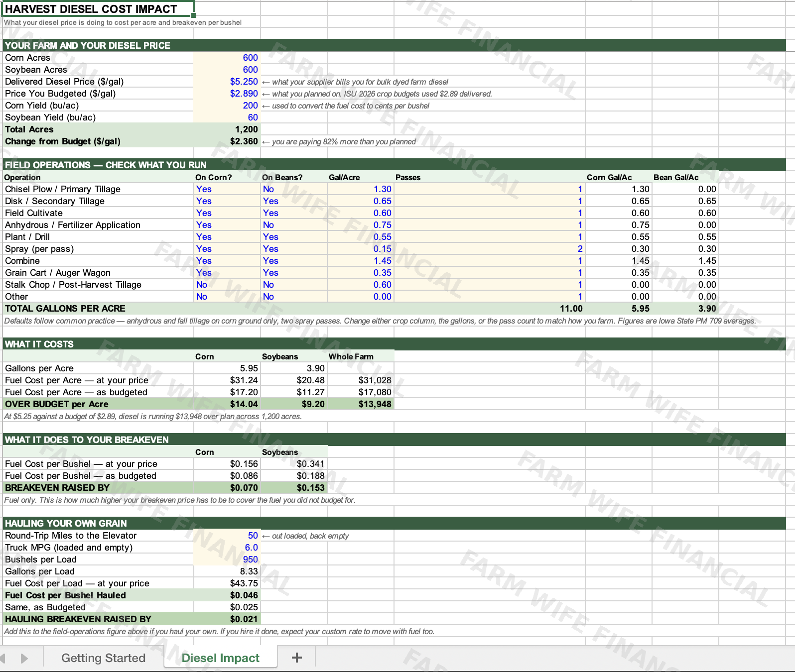Select Gal/Acre value 1.45 in the Combine row
The width and height of the screenshot is (795, 672).
(x=361, y=261)
